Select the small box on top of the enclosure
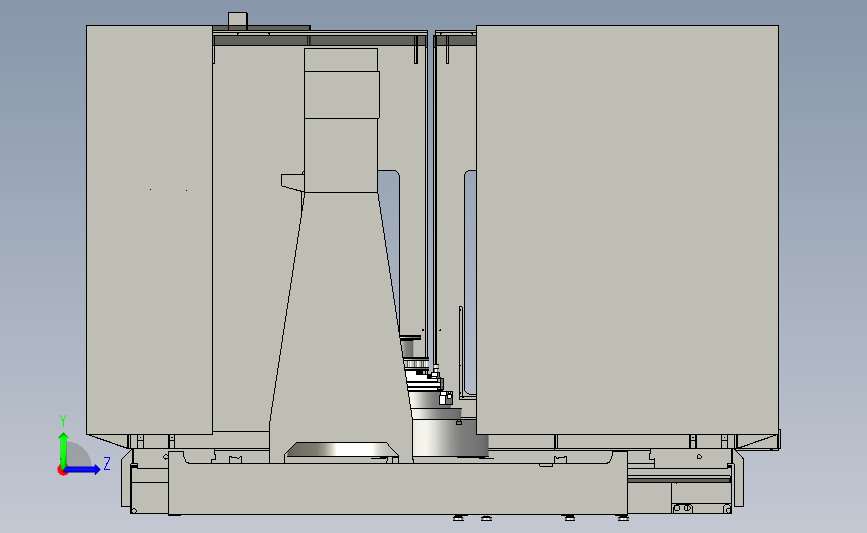 (x=238, y=19)
